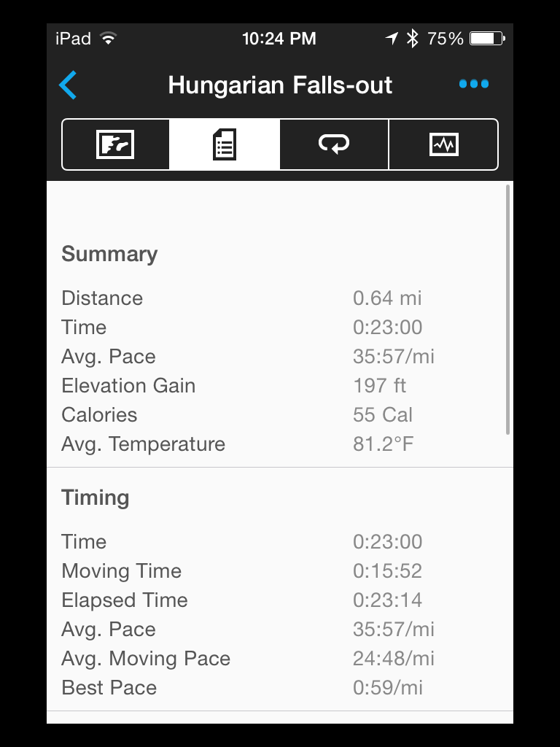Tap the Bluetooth status icon

(412, 39)
